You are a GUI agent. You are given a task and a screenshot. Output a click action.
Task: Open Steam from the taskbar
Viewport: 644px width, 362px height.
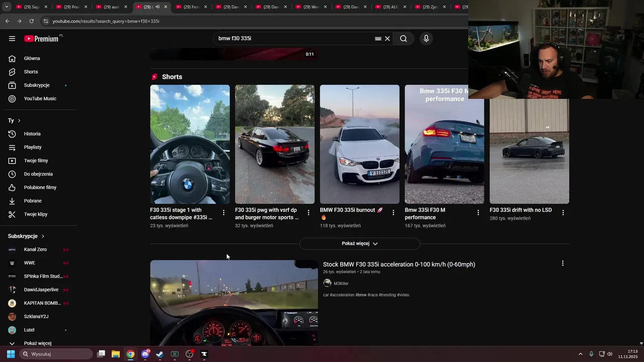(x=159, y=354)
